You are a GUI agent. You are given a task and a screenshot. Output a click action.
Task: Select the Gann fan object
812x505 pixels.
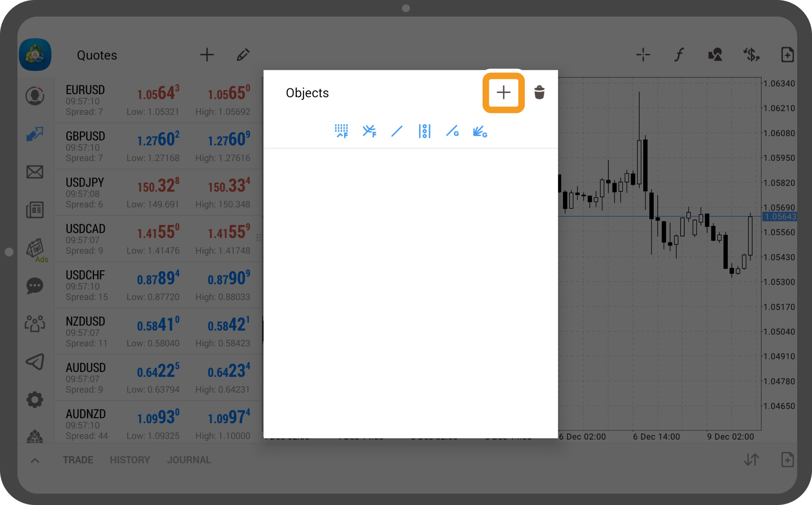point(480,131)
